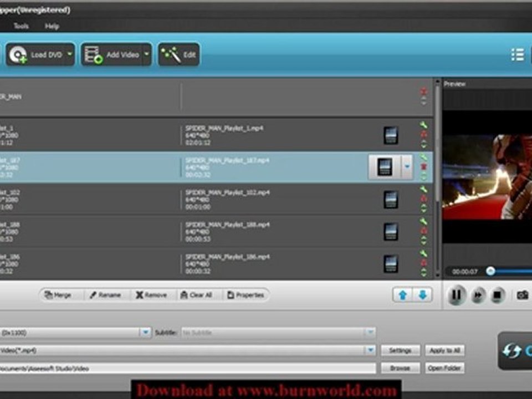The width and height of the screenshot is (532, 399).
Task: Click iPad profile icon for Playlist_1.mp4
Action: coord(391,135)
